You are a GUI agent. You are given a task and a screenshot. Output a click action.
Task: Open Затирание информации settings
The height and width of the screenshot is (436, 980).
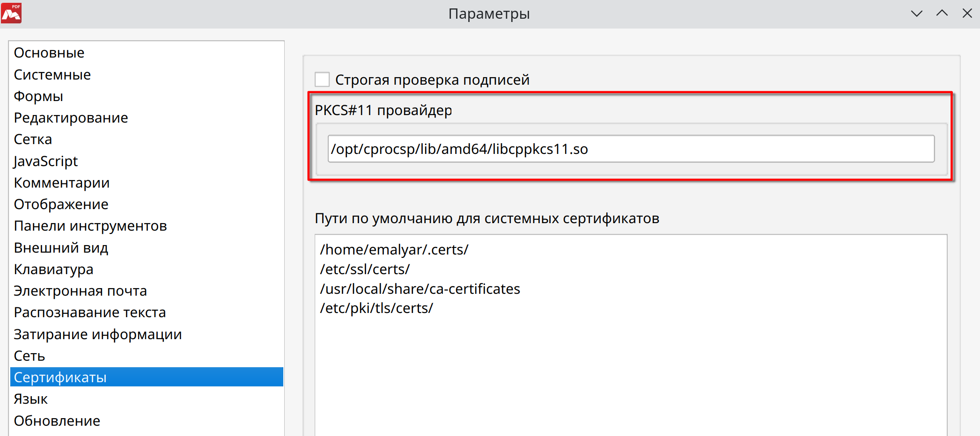147,334
